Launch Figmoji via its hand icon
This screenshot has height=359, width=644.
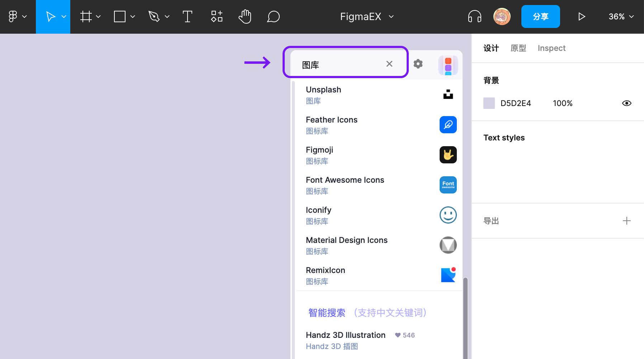click(x=448, y=155)
